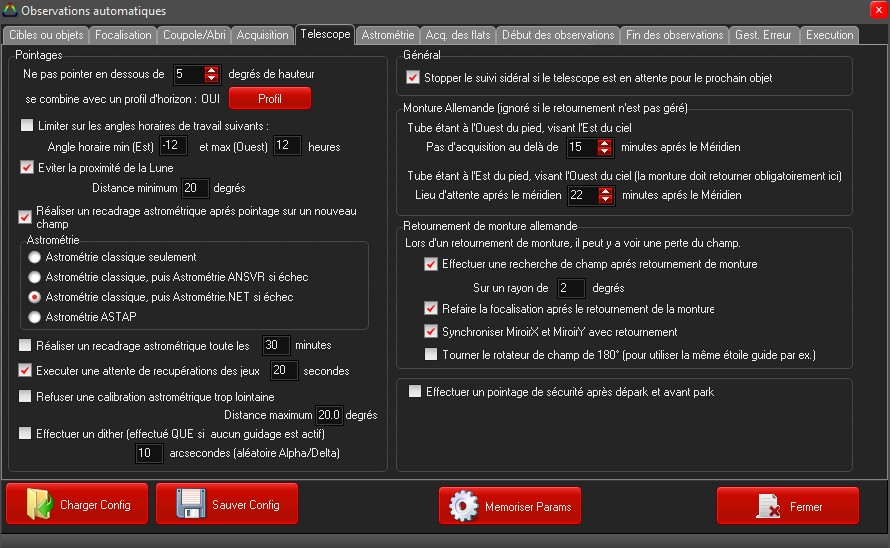This screenshot has height=548, width=890.
Task: Select Astrométrie ANSVR si échec option
Action: pos(35,277)
